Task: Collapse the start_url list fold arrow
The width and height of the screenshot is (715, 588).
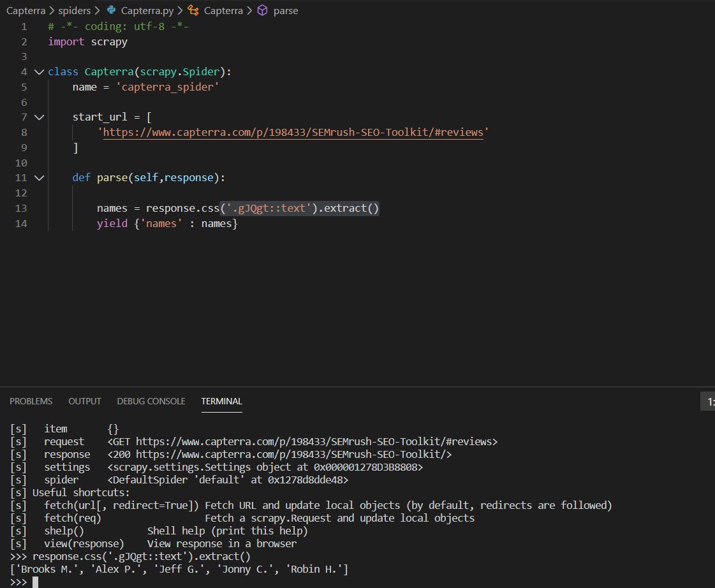Action: click(x=39, y=117)
